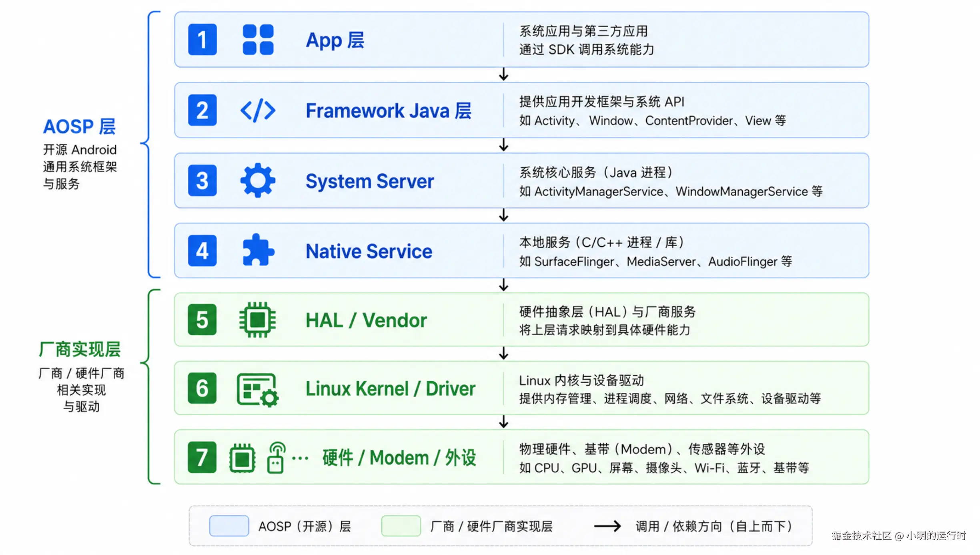
Task: Click the SurfaceFlinger, MediaServer, AudioFlinger line
Action: [655, 261]
